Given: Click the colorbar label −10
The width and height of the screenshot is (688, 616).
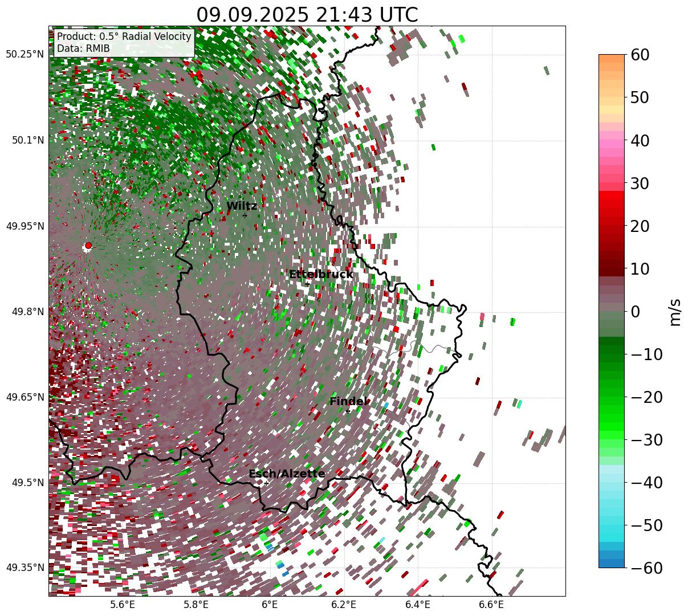Looking at the screenshot, I should 647,354.
